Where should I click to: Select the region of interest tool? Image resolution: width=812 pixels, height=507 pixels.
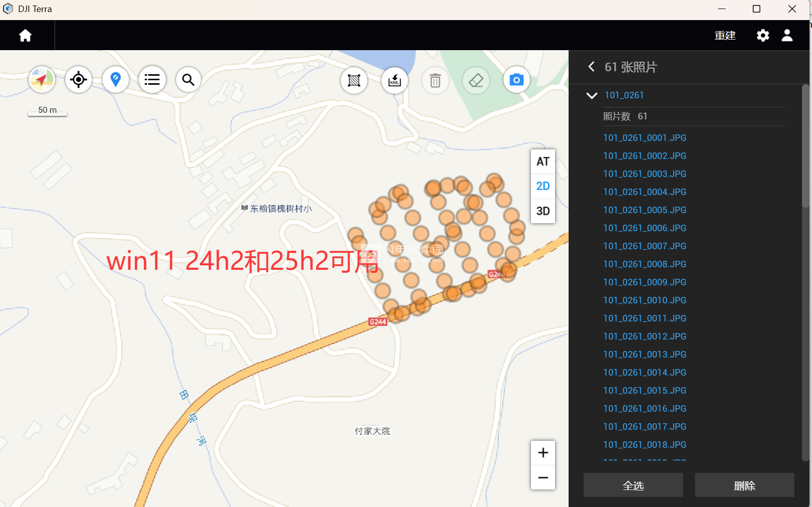click(354, 80)
